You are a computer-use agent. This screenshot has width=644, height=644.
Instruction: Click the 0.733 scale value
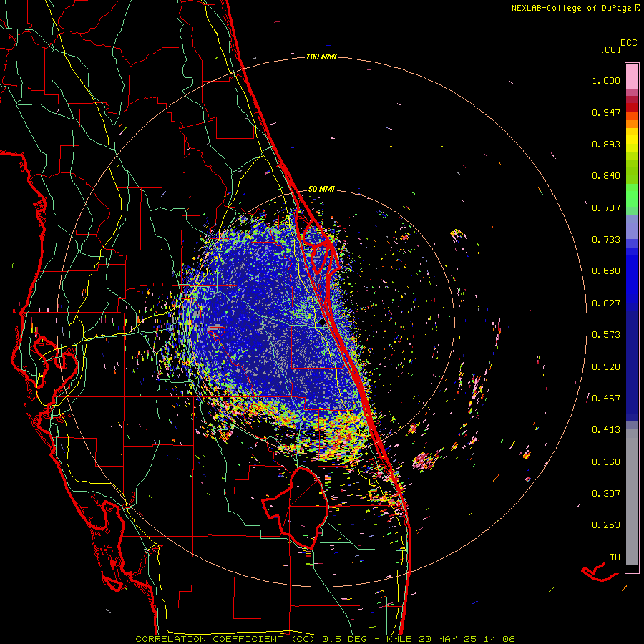(606, 240)
